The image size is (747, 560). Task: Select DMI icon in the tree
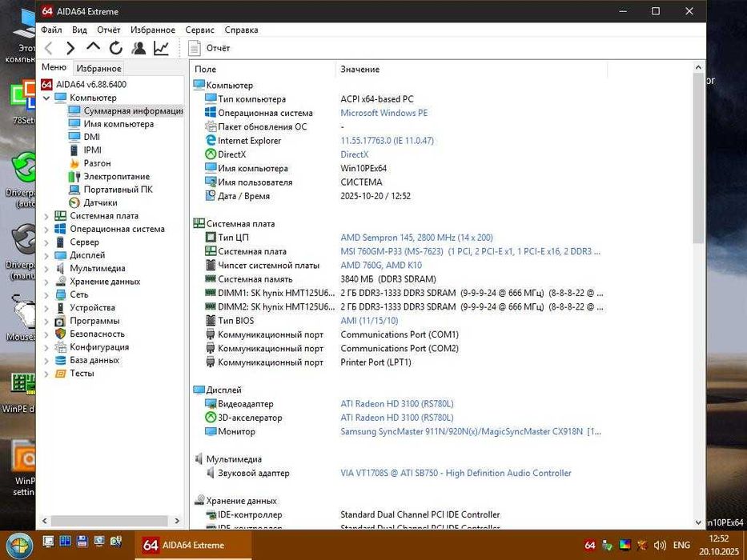click(x=74, y=137)
